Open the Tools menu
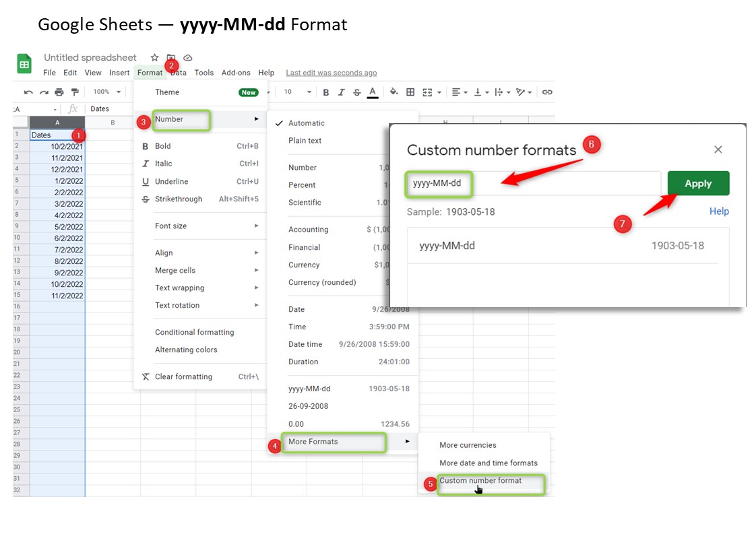 (204, 73)
